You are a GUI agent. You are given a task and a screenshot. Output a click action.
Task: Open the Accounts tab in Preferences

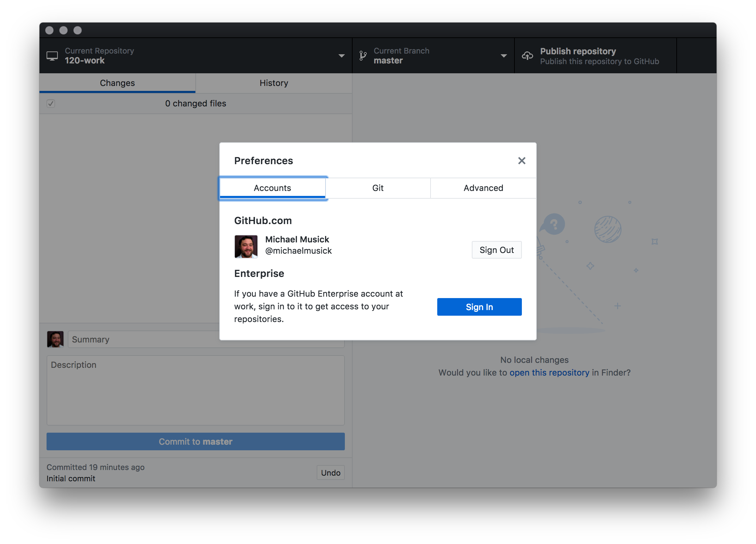272,188
